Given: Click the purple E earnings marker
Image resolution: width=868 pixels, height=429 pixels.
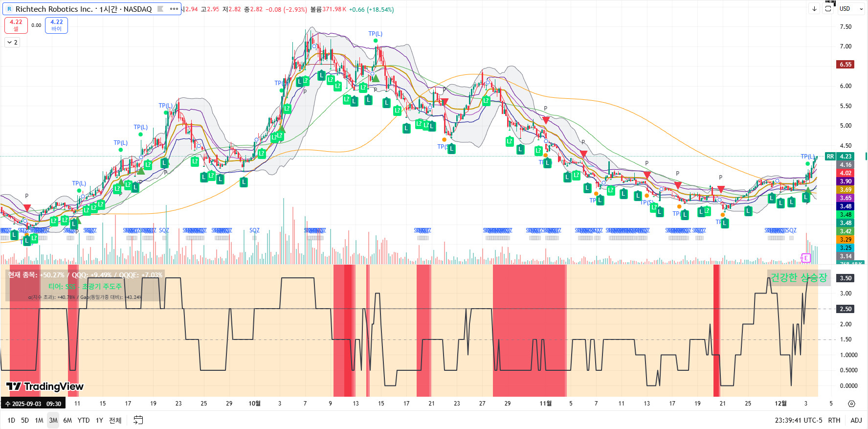Looking at the screenshot, I should tap(805, 258).
